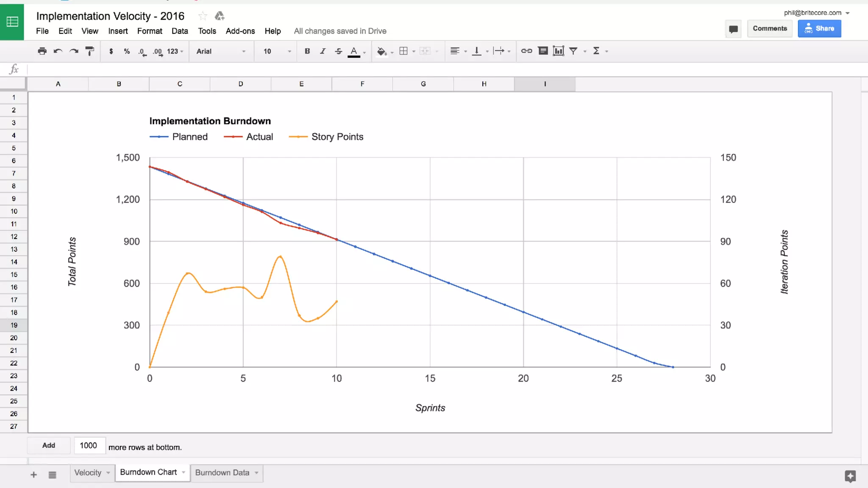
Task: Click the insert chart icon
Action: point(558,51)
